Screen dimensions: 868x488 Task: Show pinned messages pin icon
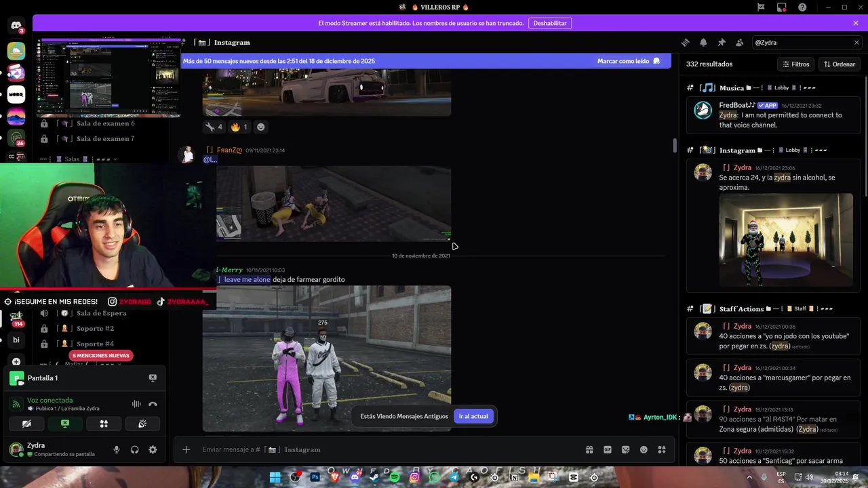722,42
